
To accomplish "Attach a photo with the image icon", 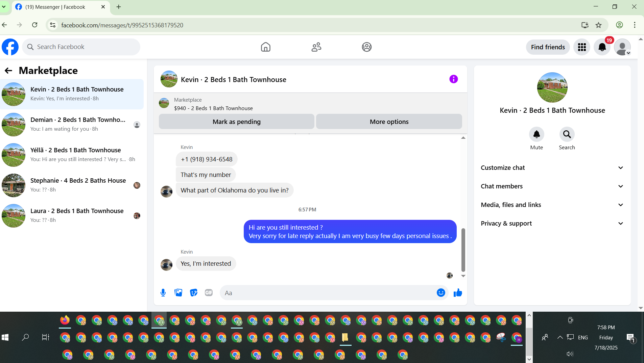I will pos(178,293).
